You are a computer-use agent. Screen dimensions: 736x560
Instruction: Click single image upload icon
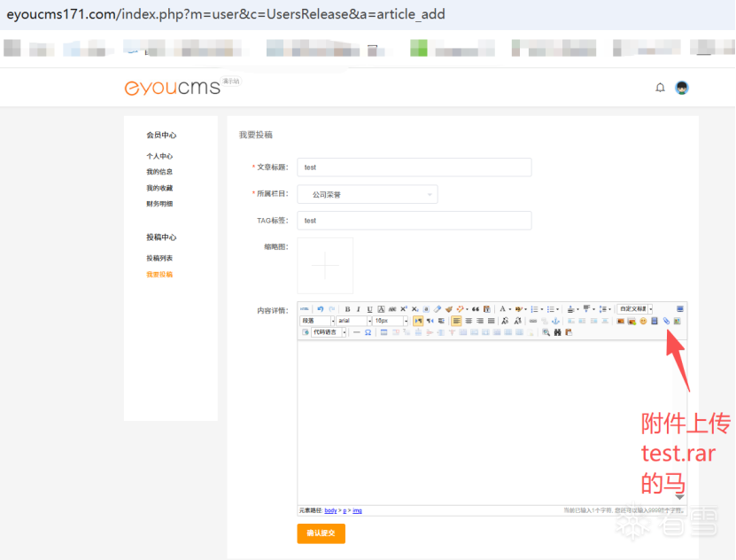pyautogui.click(x=621, y=321)
